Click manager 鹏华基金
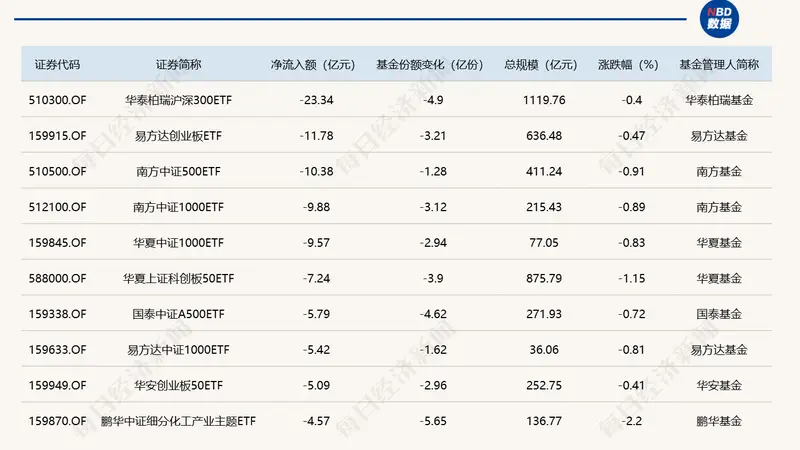This screenshot has width=800, height=450. pyautogui.click(x=719, y=421)
